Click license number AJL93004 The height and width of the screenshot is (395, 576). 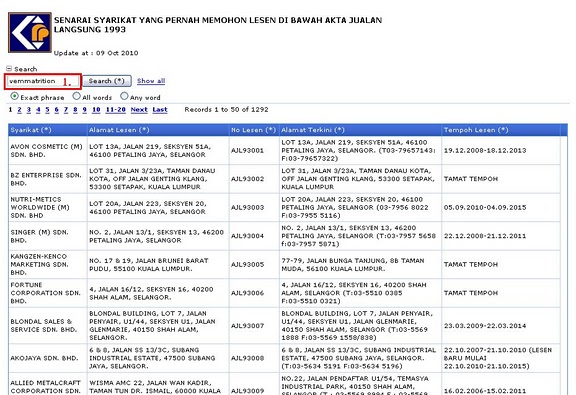coord(248,236)
